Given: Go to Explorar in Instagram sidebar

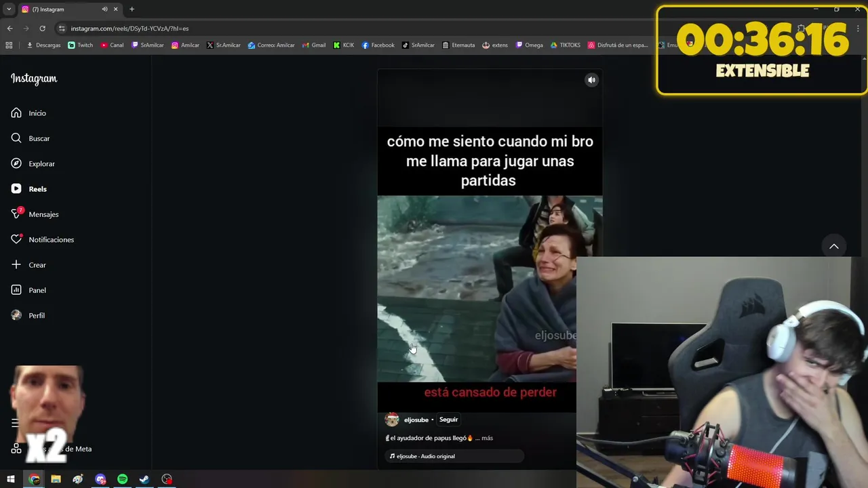Looking at the screenshot, I should point(33,164).
